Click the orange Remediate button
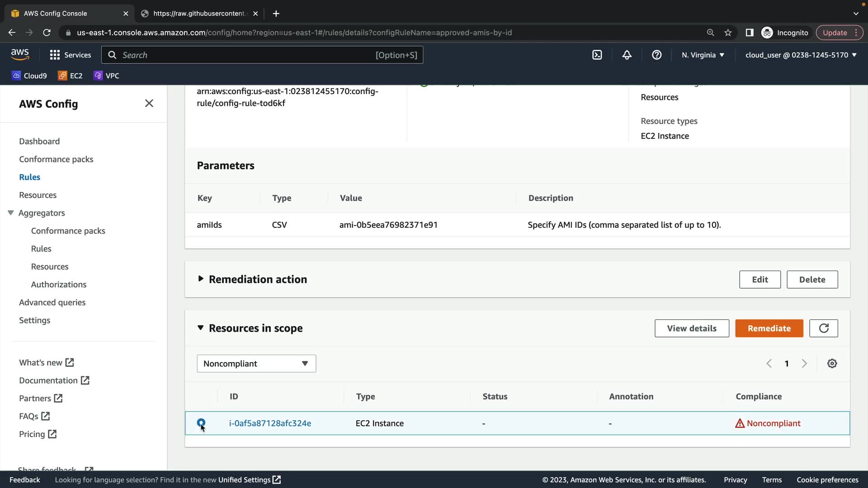Screen dimensions: 868x488 [769, 328]
